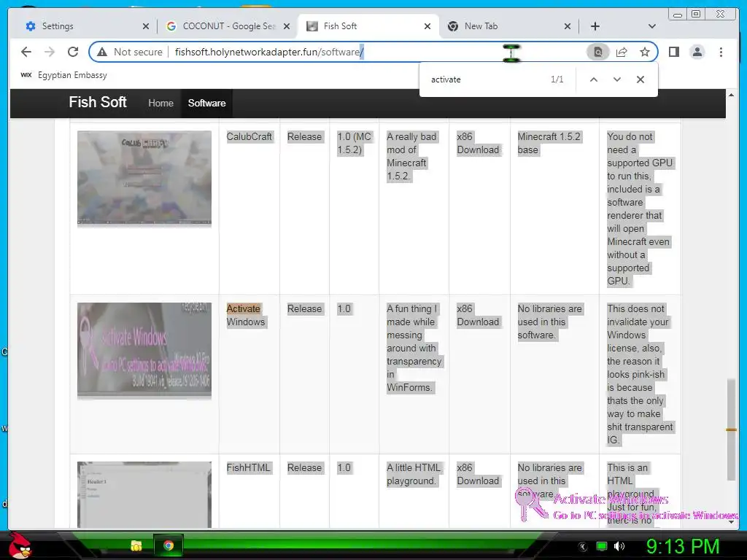747x560 pixels.
Task: Open the CalubCraft screenshot thumbnail
Action: pos(144,177)
